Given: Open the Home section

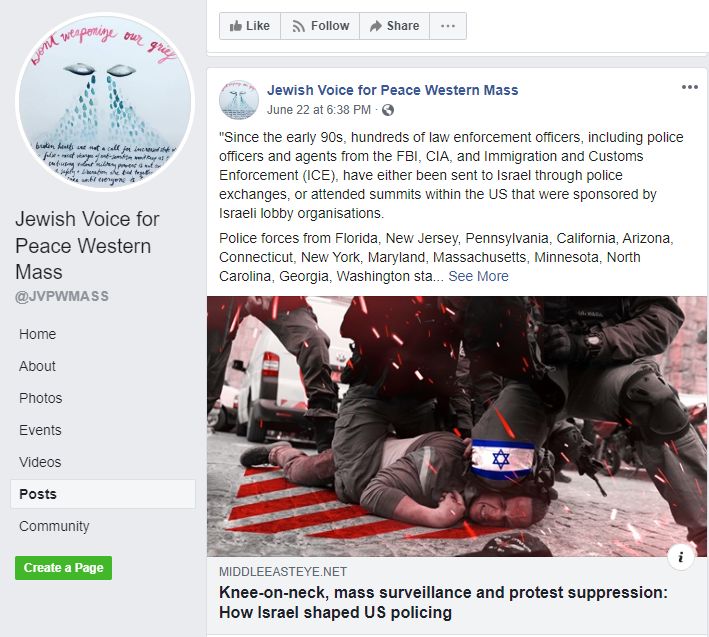Looking at the screenshot, I should point(38,334).
